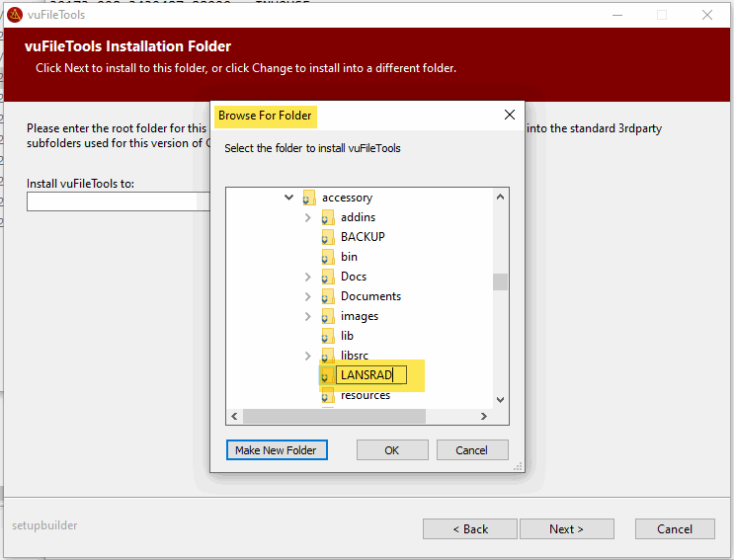Click the LANSRAD folder name edit box
734x560 pixels.
point(370,375)
